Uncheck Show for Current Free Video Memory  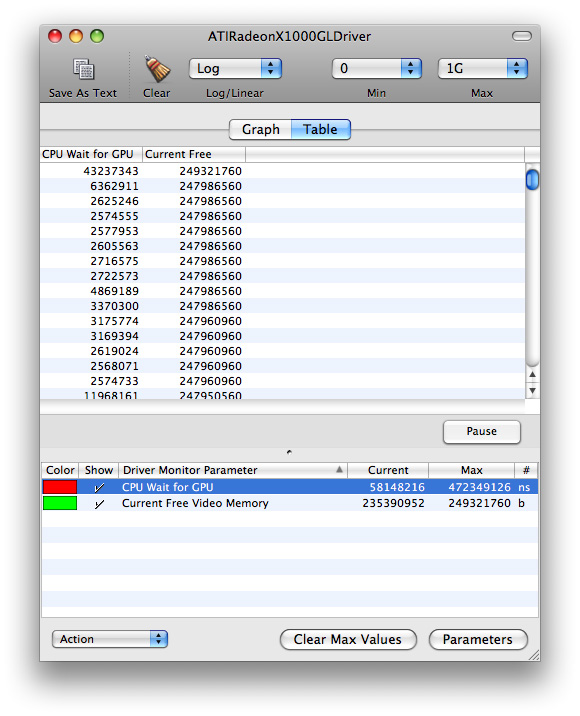(x=99, y=504)
